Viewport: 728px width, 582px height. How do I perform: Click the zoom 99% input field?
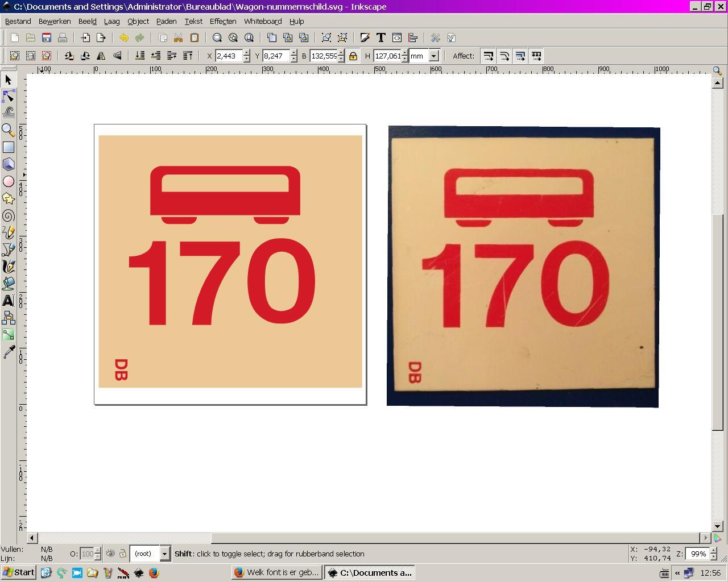[698, 553]
